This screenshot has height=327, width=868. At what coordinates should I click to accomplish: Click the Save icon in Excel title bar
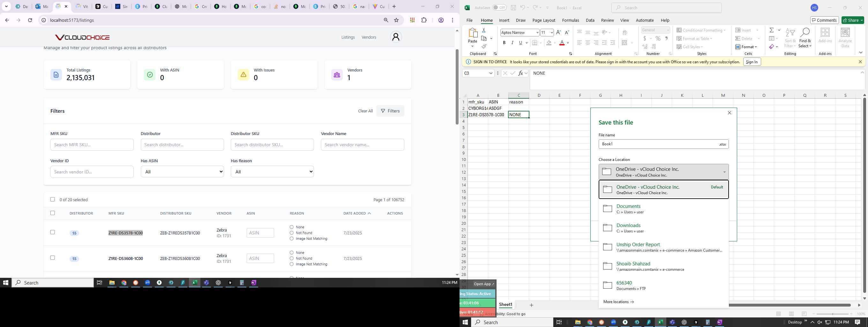pyautogui.click(x=513, y=8)
